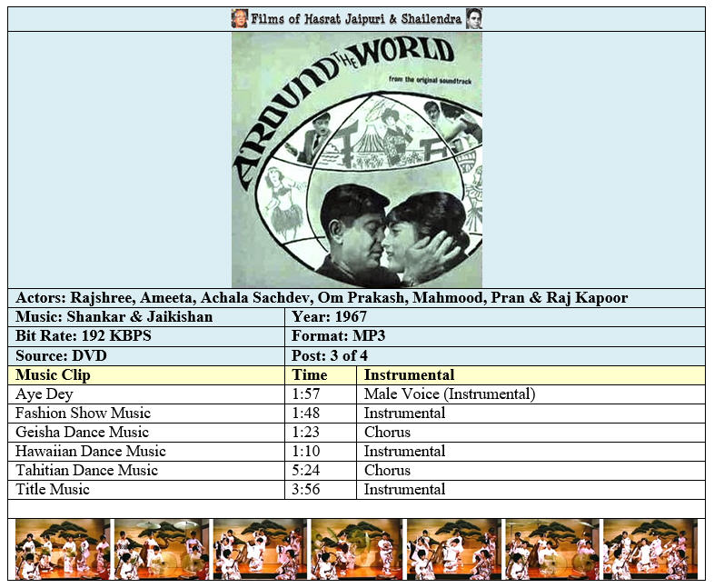Select 'Year: 1967' cell
The height and width of the screenshot is (588, 714).
click(495, 317)
